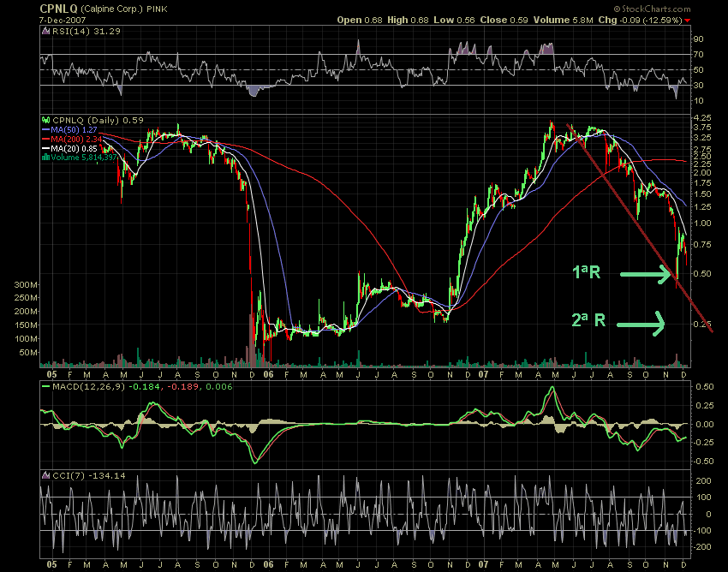728x572 pixels.
Task: Click the CCI scale value "200"
Action: point(704,480)
